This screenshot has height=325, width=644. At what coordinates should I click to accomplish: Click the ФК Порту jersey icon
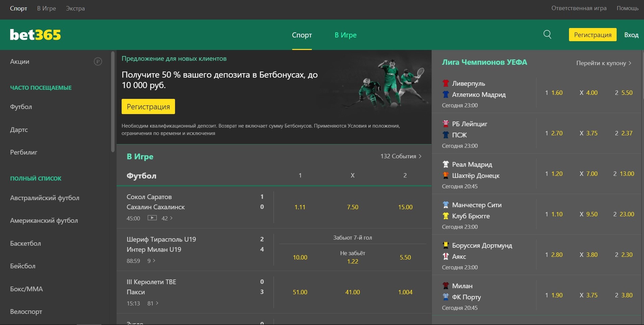tap(446, 297)
